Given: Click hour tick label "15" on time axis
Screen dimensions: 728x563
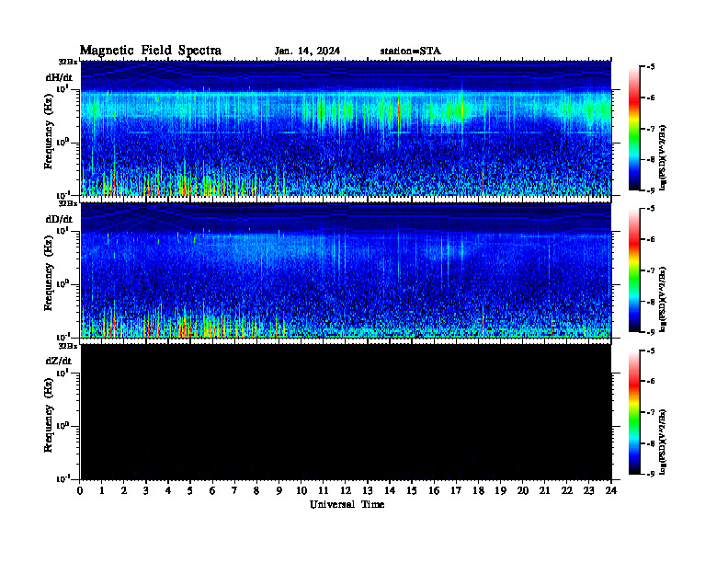Looking at the screenshot, I should (412, 491).
